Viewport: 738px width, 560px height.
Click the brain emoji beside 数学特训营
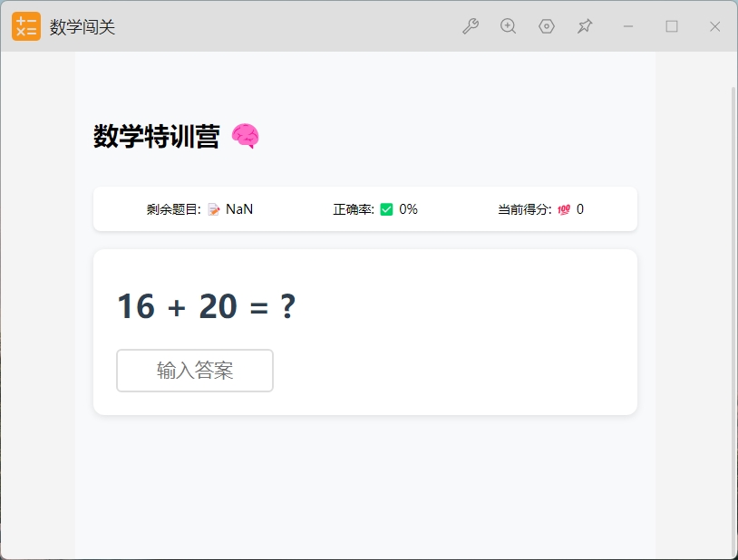[x=245, y=137]
